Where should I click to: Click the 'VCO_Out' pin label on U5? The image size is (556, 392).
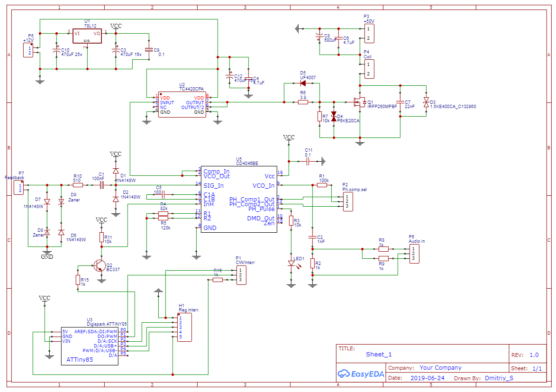pos(216,176)
